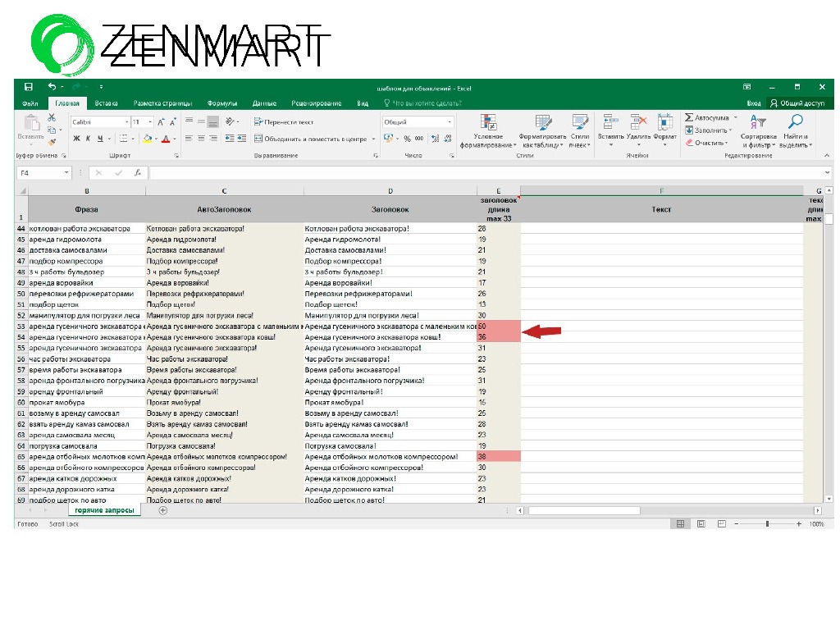Open the font size dropdown

(x=151, y=122)
